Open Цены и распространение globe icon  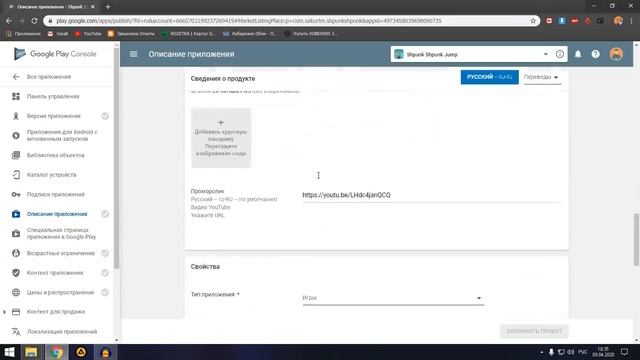(16, 292)
